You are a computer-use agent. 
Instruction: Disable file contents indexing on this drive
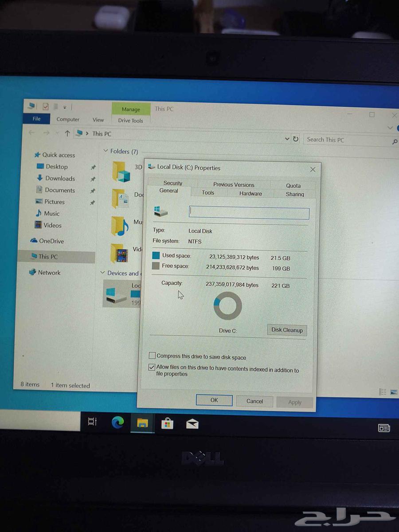[152, 367]
